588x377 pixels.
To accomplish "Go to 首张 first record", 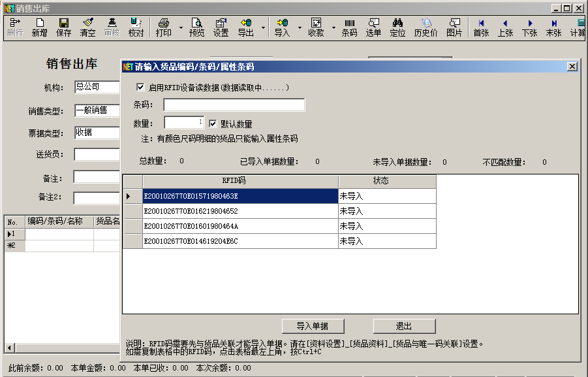I will pyautogui.click(x=481, y=27).
